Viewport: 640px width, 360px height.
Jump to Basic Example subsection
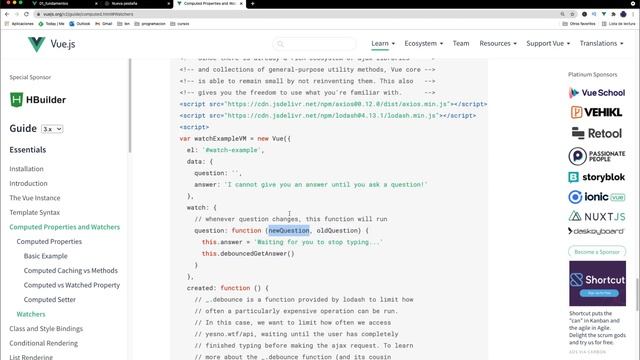tap(45, 256)
